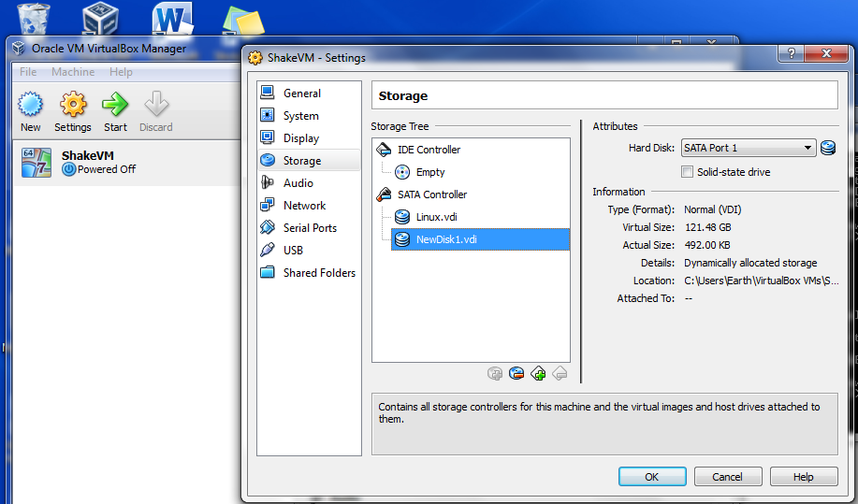The height and width of the screenshot is (504, 858).
Task: Click the Virtual Size 121.48 GB value
Action: 708,227
